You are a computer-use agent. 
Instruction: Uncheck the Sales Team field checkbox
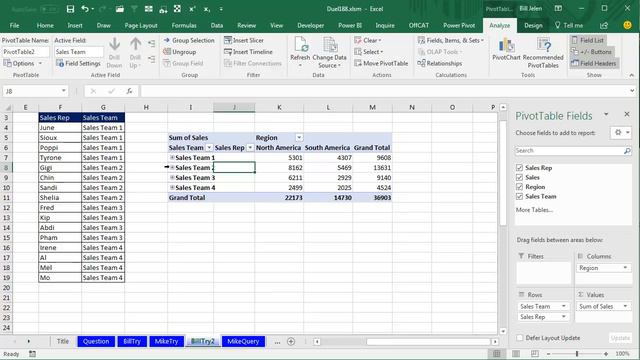pos(519,196)
